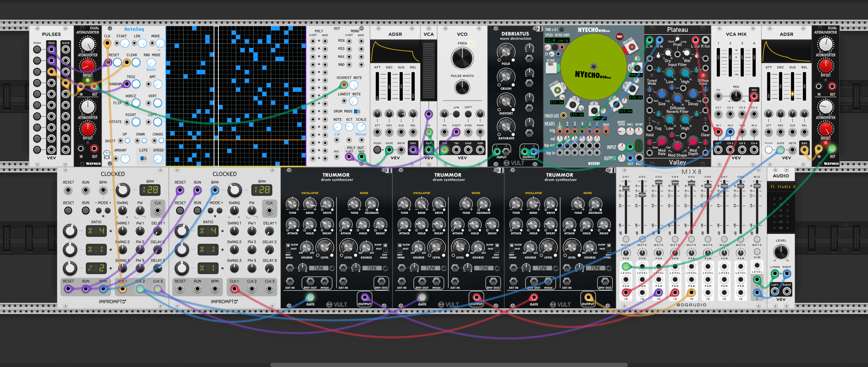
Task: Mute CH5 on the MIX8 mixer
Action: point(691,239)
